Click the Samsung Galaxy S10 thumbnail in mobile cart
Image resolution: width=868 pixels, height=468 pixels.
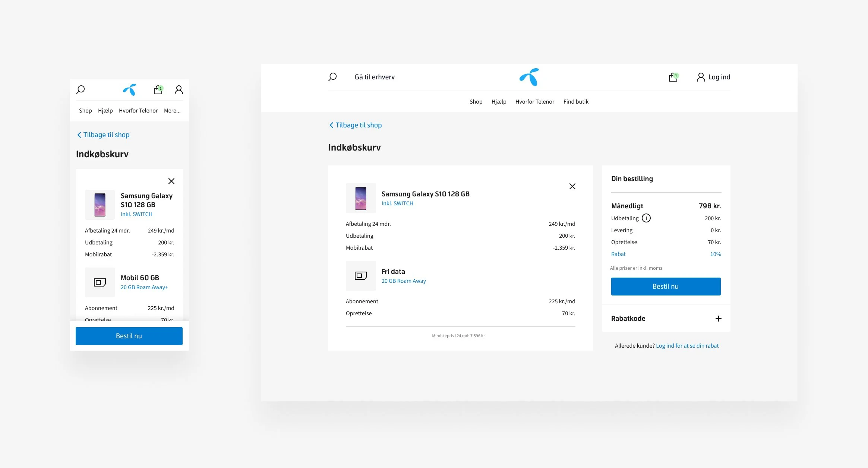(x=100, y=205)
